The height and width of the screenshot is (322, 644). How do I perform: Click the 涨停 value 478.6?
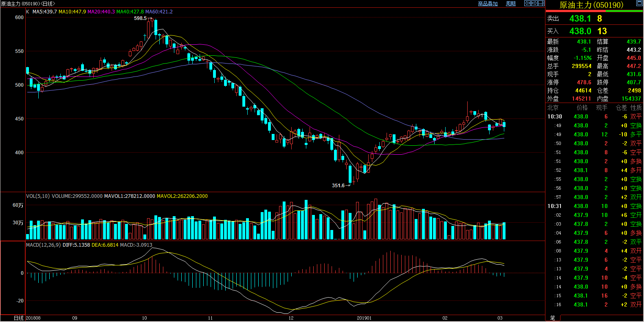point(584,82)
